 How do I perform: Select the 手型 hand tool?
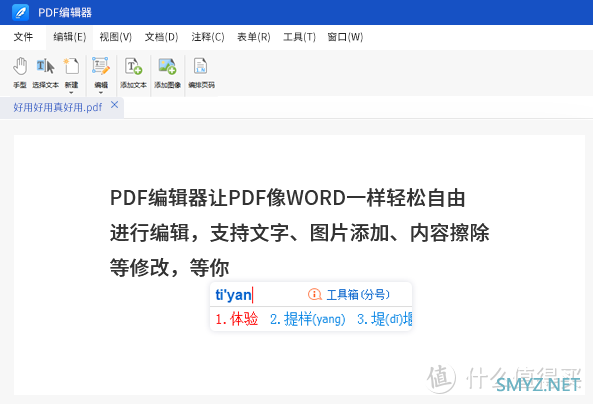20,73
